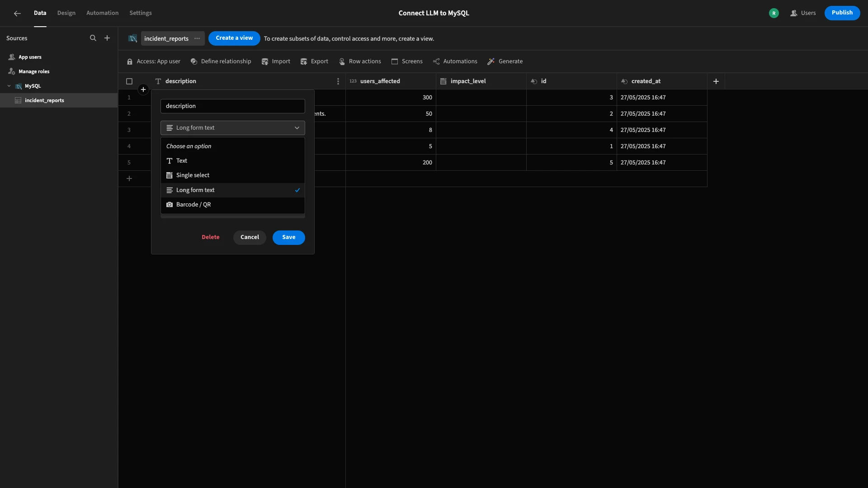Choose the Text type option
Image resolution: width=868 pixels, height=488 pixels.
[233, 161]
